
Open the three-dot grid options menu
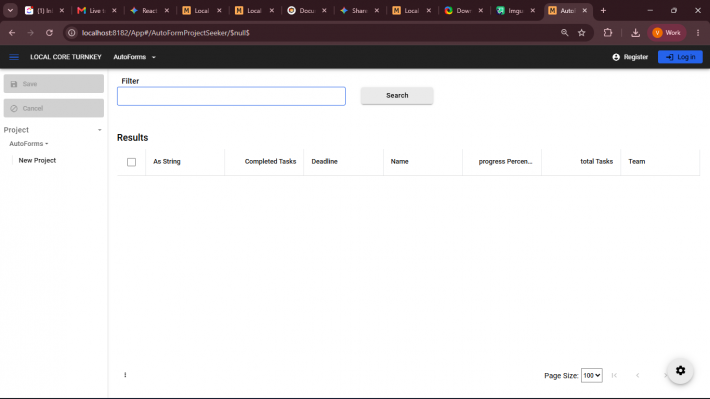click(125, 375)
